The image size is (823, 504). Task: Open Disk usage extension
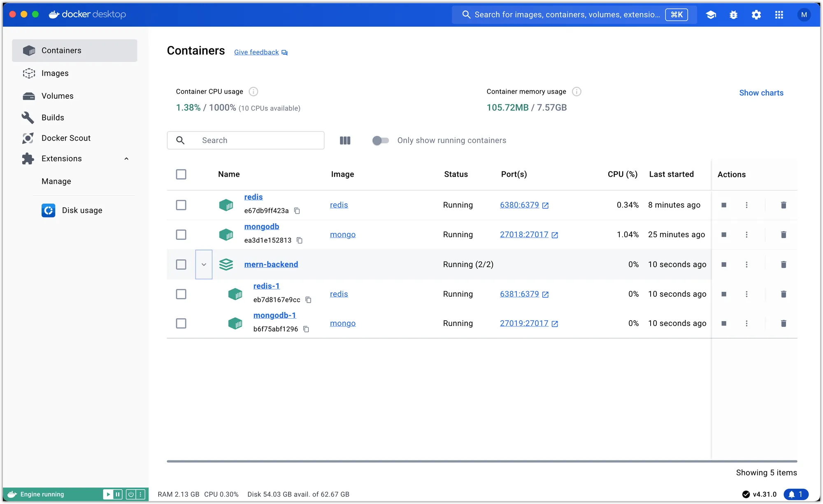72,210
